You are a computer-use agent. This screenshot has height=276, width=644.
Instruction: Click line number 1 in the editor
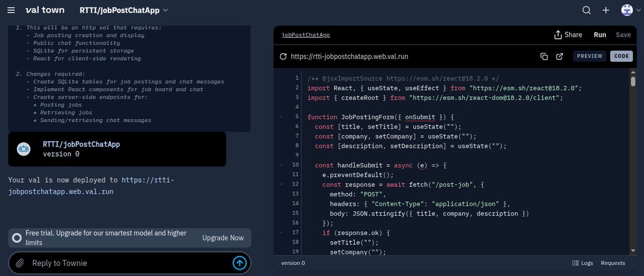click(297, 78)
